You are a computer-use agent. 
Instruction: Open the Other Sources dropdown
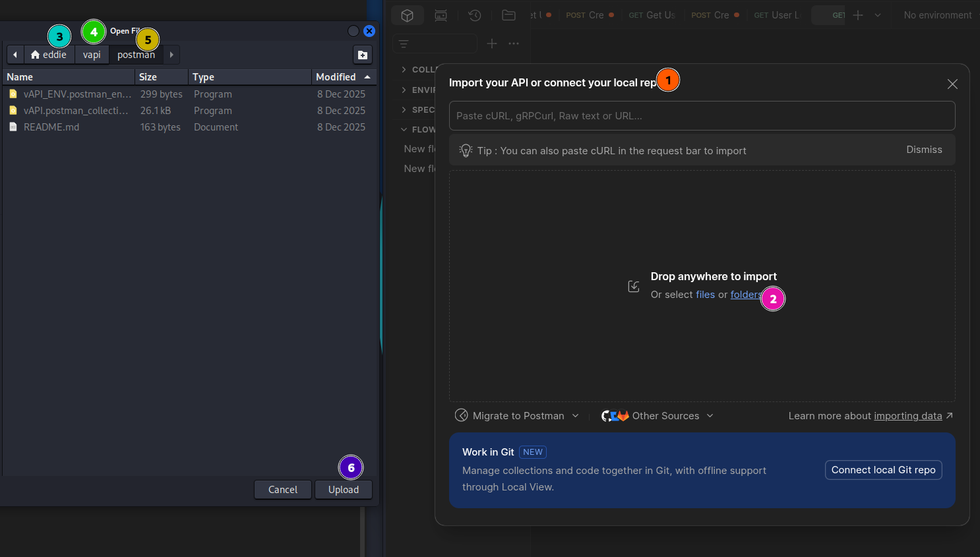coord(658,416)
